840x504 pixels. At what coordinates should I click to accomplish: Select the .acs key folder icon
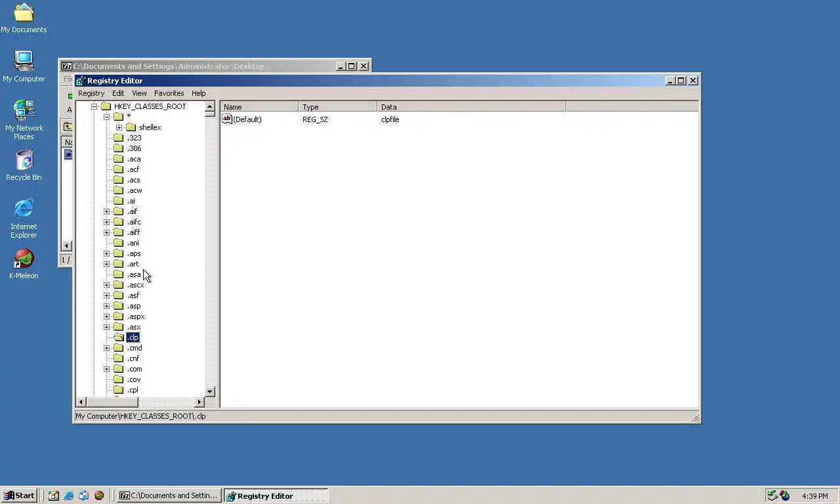click(118, 180)
